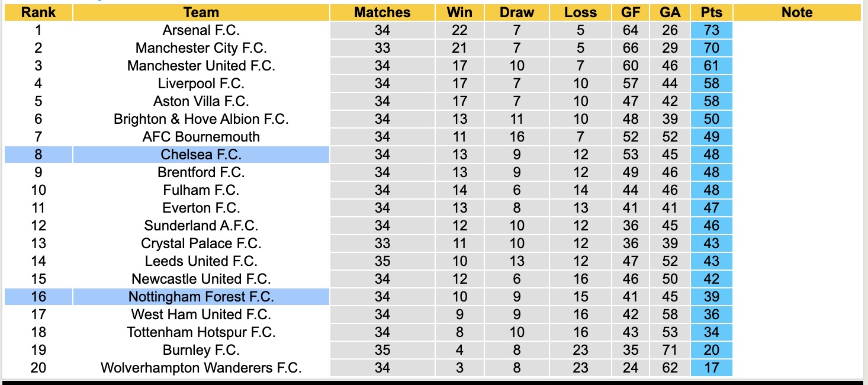Viewport: 868px width, 385px height.
Task: Click rank 16 highlighted cell
Action: click(38, 297)
